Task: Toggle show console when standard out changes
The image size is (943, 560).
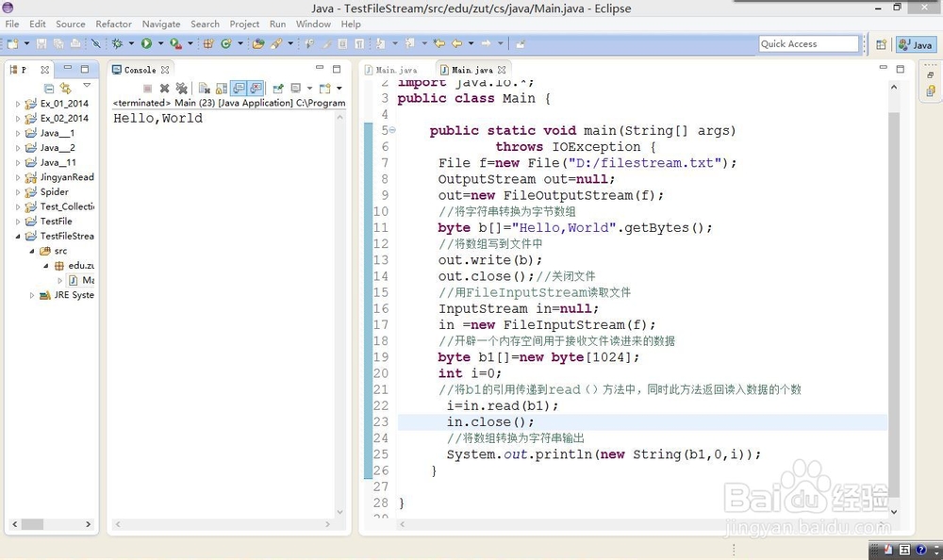Action: (239, 89)
